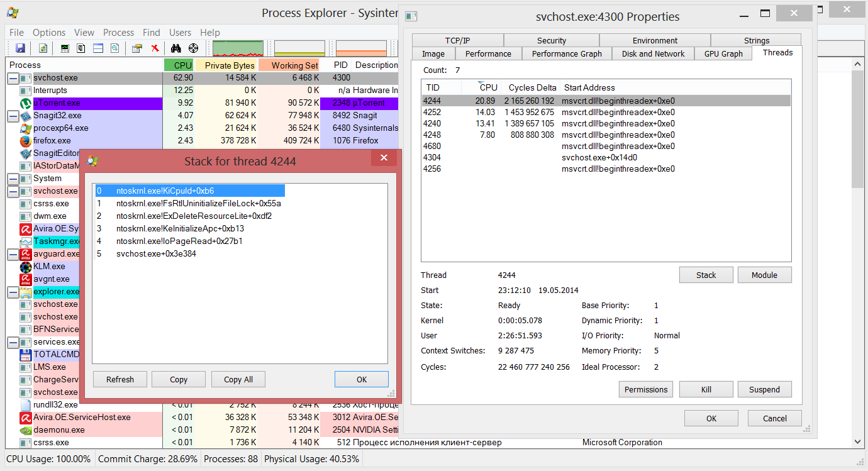The image size is (868, 471).
Task: Click the firefox.exe process icon
Action: coord(25,141)
